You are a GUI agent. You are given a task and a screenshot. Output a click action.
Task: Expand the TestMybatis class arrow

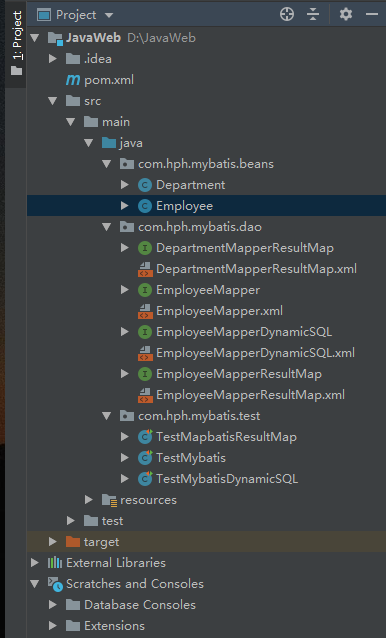124,458
